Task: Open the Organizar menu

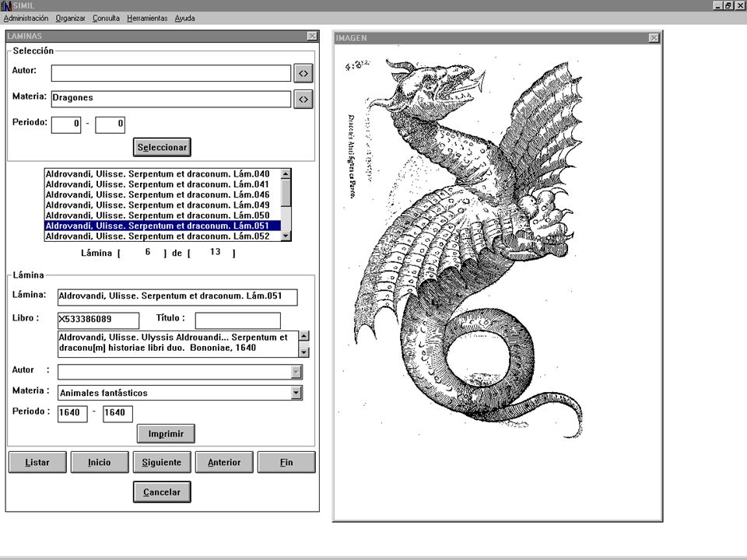Action: pyautogui.click(x=70, y=18)
